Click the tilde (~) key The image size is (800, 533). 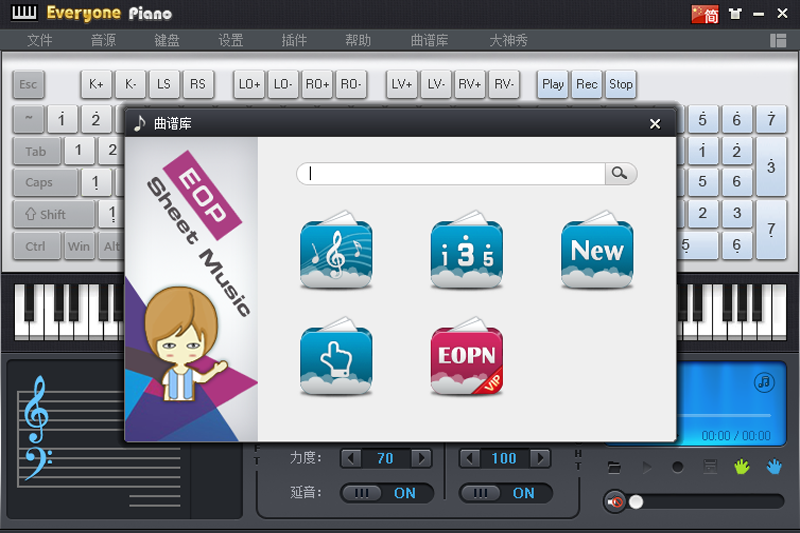tap(29, 119)
